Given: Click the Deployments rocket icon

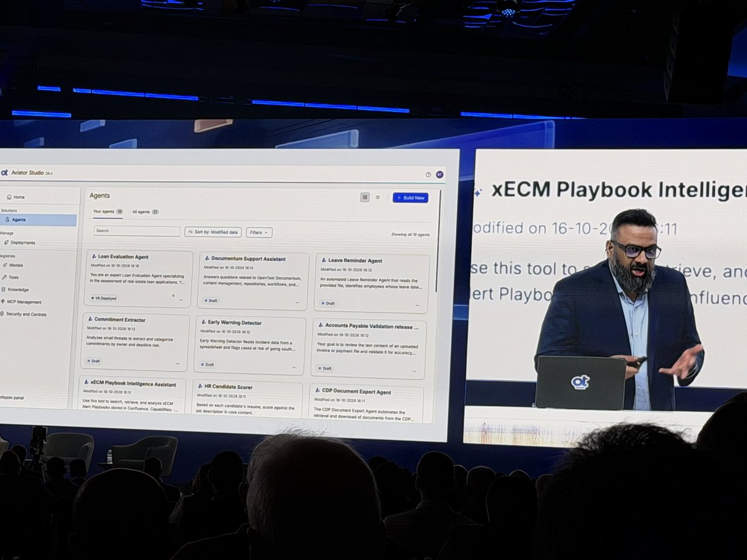Looking at the screenshot, I should 6,243.
